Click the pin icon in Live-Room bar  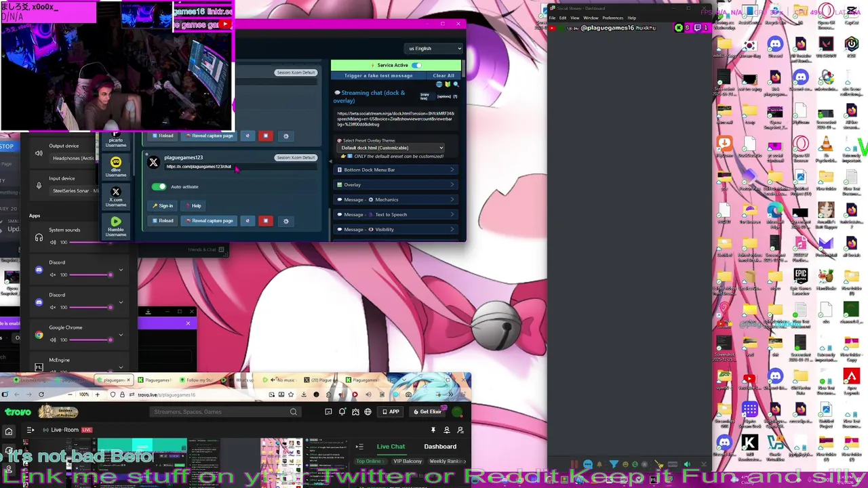coord(433,430)
